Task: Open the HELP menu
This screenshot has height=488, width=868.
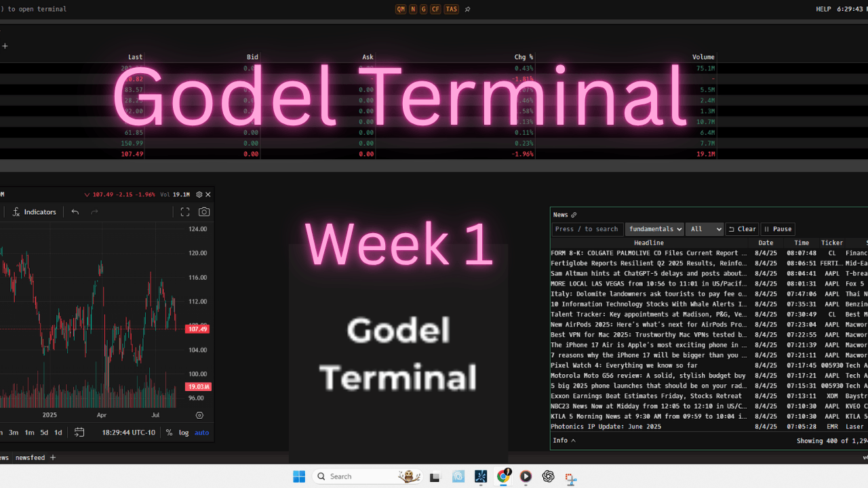Action: click(823, 9)
